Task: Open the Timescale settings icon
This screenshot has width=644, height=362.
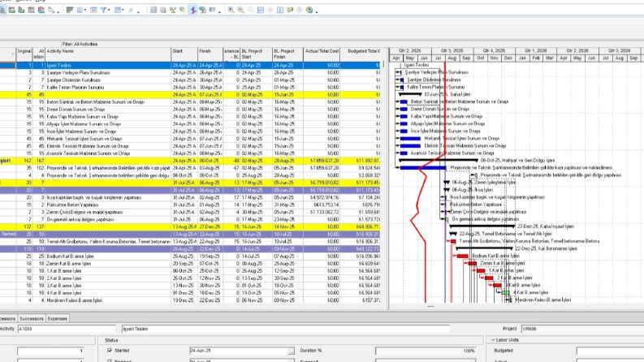Action: (93, 10)
